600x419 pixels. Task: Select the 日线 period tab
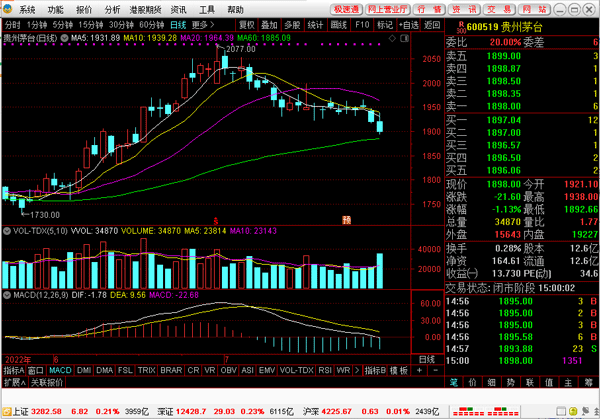pos(178,25)
